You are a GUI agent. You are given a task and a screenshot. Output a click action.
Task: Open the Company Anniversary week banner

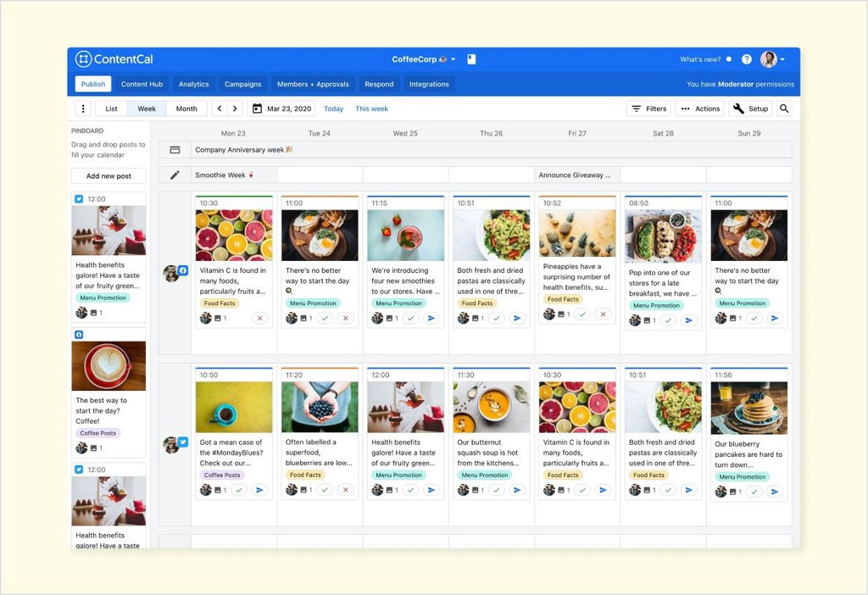492,150
